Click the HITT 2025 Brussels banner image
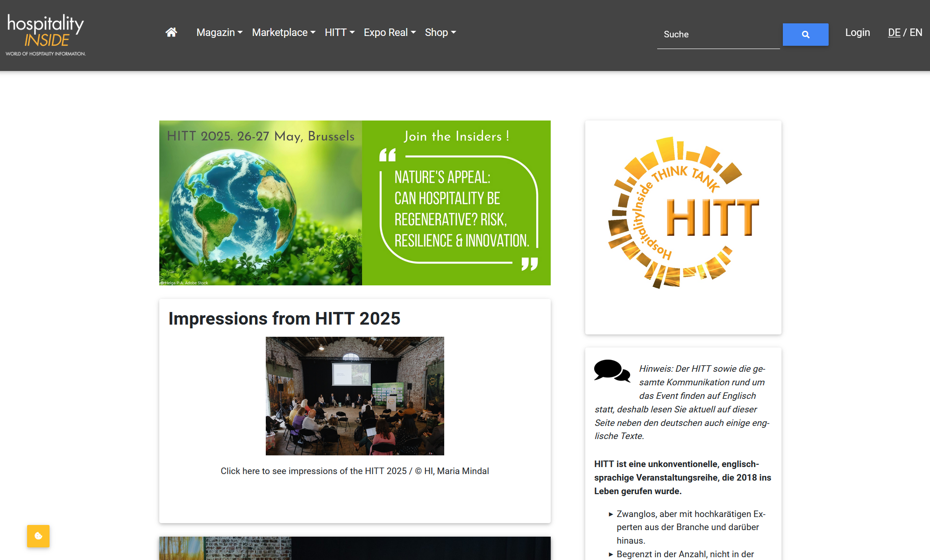930x560 pixels. [x=355, y=203]
